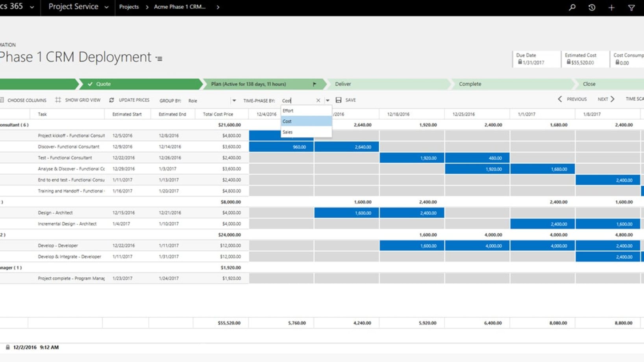The image size is (644, 362).
Task: Select Discover - Functional Consultant task
Action: [68, 146]
